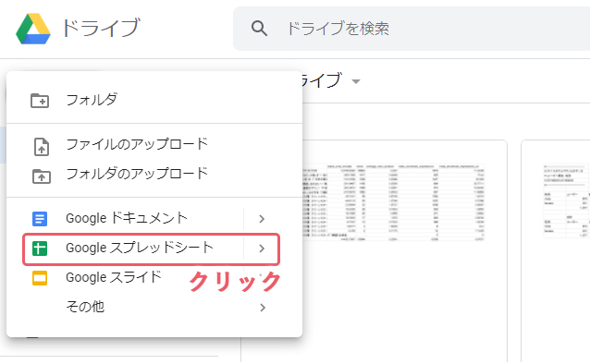590x364 pixels.
Task: Click the search magnifier icon
Action: point(259,29)
